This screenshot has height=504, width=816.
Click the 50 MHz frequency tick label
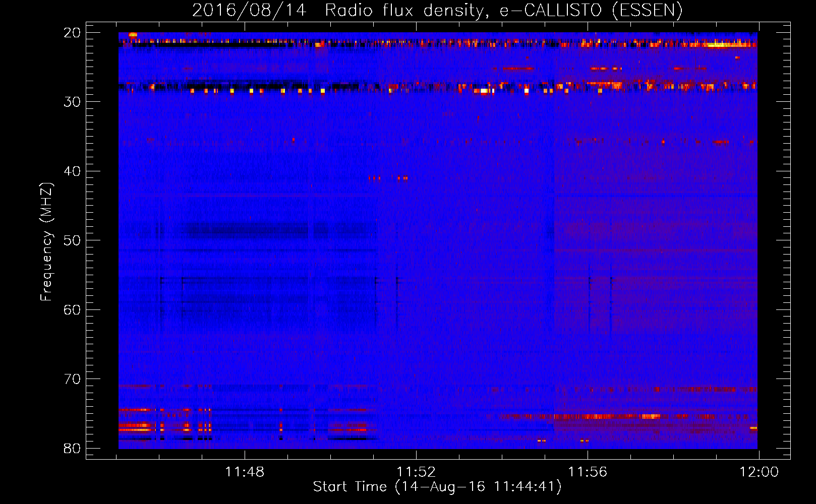click(72, 240)
